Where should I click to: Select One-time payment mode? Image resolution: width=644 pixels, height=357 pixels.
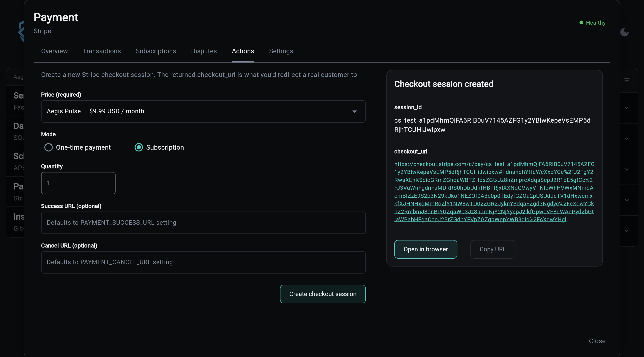pyautogui.click(x=48, y=147)
